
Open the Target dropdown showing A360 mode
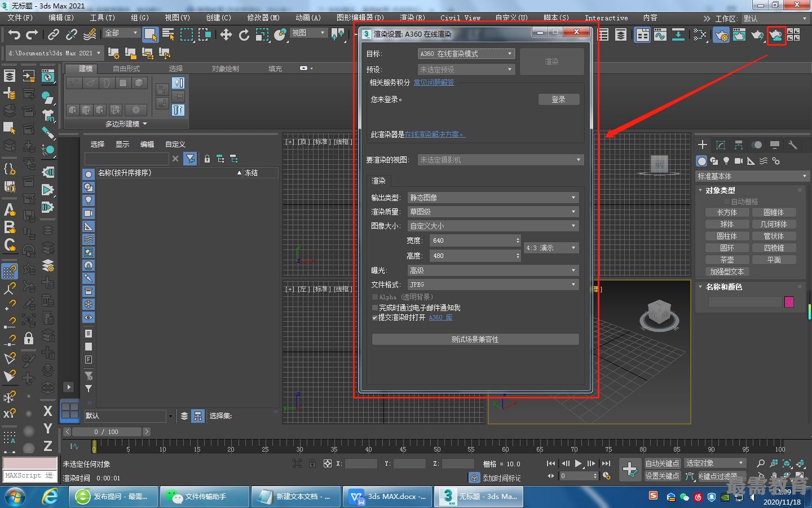point(466,54)
